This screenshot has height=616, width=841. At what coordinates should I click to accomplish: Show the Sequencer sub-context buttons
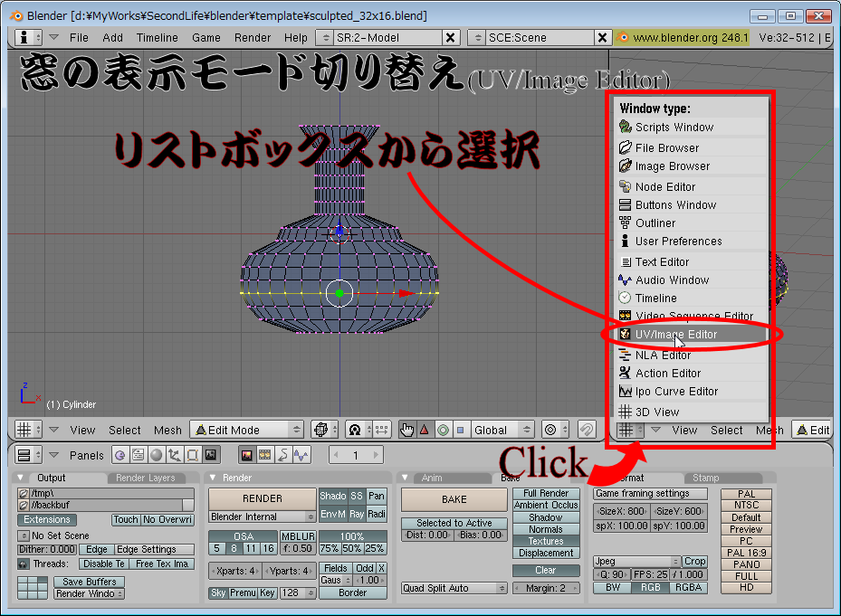pos(265,455)
